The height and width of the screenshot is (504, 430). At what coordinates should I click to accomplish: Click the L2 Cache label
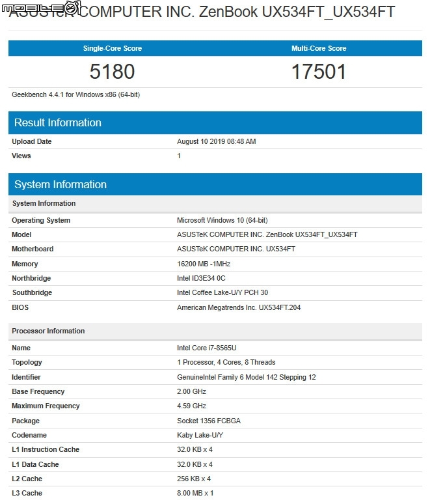tap(27, 479)
